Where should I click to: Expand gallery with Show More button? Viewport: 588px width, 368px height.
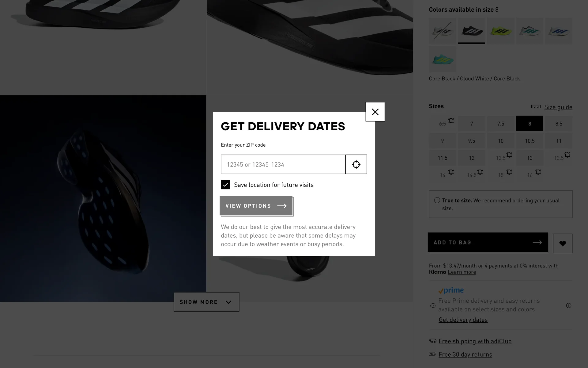click(x=206, y=302)
